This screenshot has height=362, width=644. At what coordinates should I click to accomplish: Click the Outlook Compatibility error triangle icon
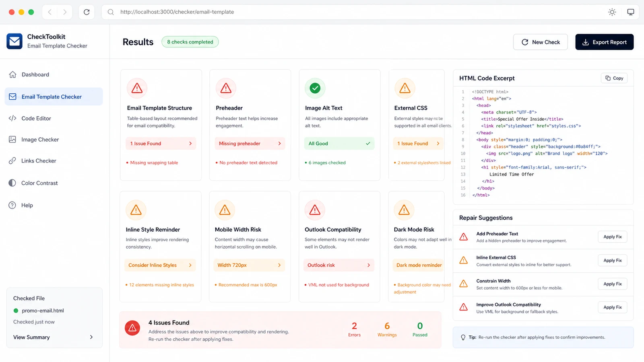[x=315, y=210]
